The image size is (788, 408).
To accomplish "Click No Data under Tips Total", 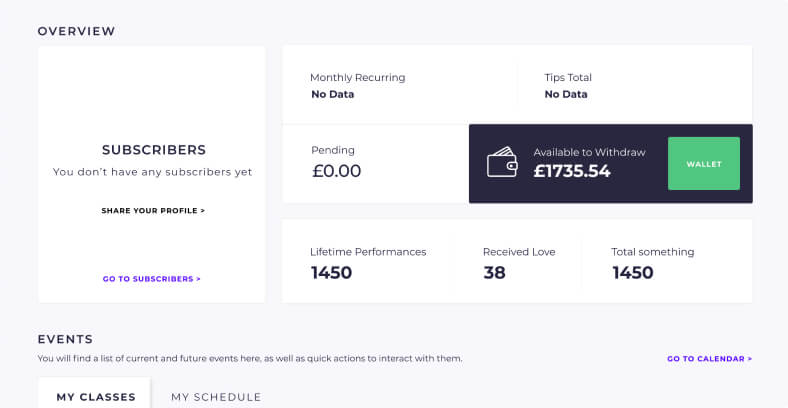I will (566, 94).
